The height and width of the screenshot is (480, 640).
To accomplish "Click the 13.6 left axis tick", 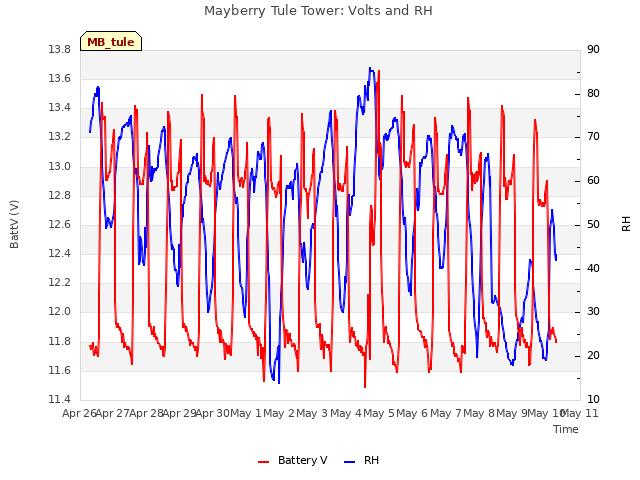I will tap(59, 78).
